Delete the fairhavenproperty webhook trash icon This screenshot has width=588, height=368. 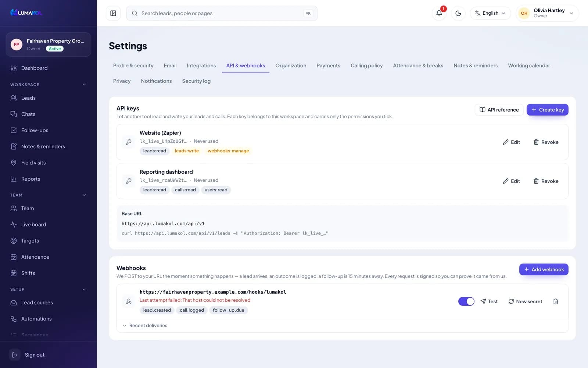(x=556, y=301)
